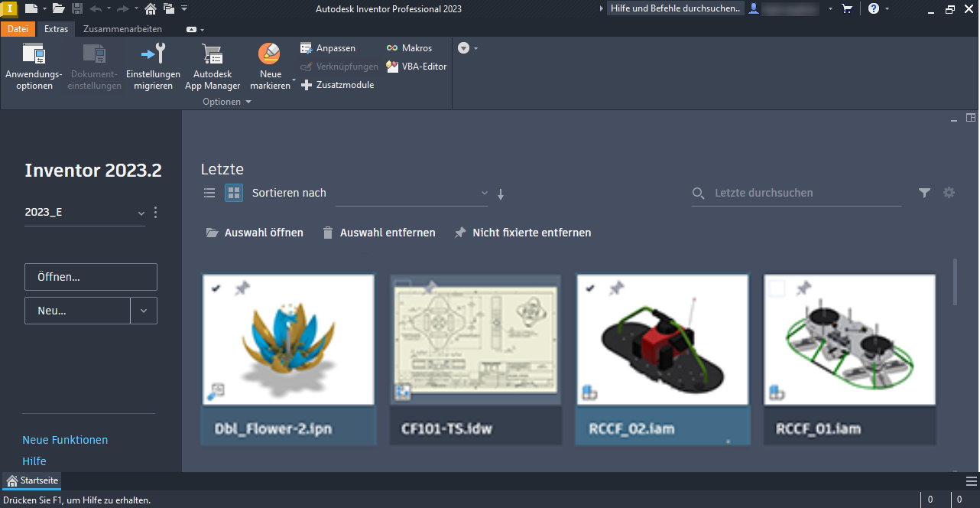
Task: Open the Neue Funktionen link
Action: [66, 440]
